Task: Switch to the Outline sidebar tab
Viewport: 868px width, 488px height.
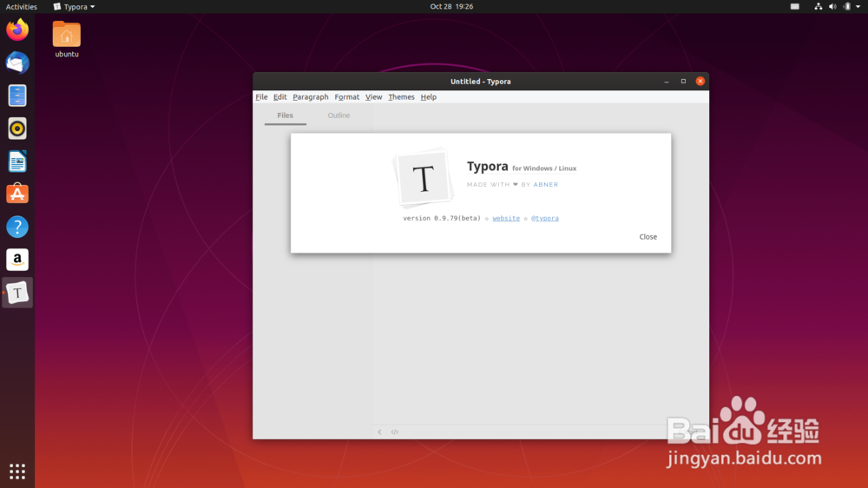Action: click(x=339, y=115)
